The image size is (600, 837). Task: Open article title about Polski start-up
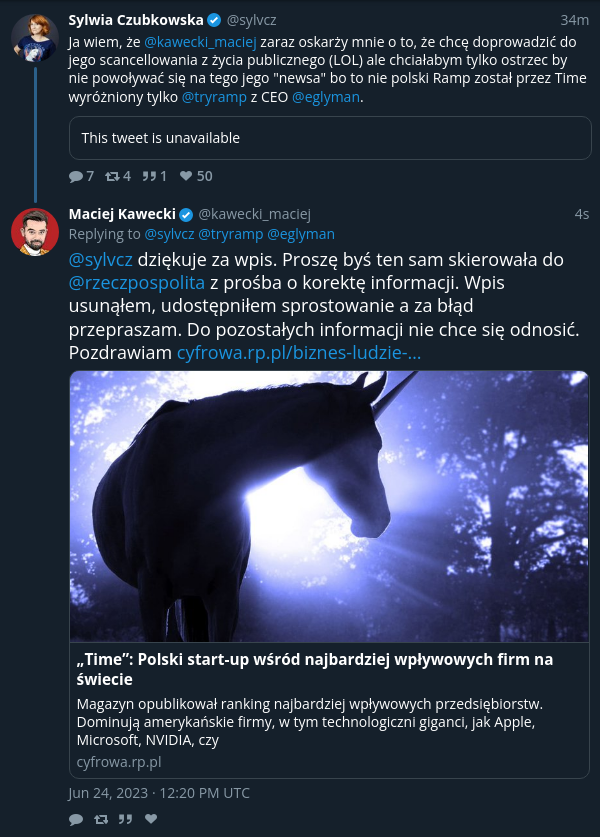click(315, 669)
